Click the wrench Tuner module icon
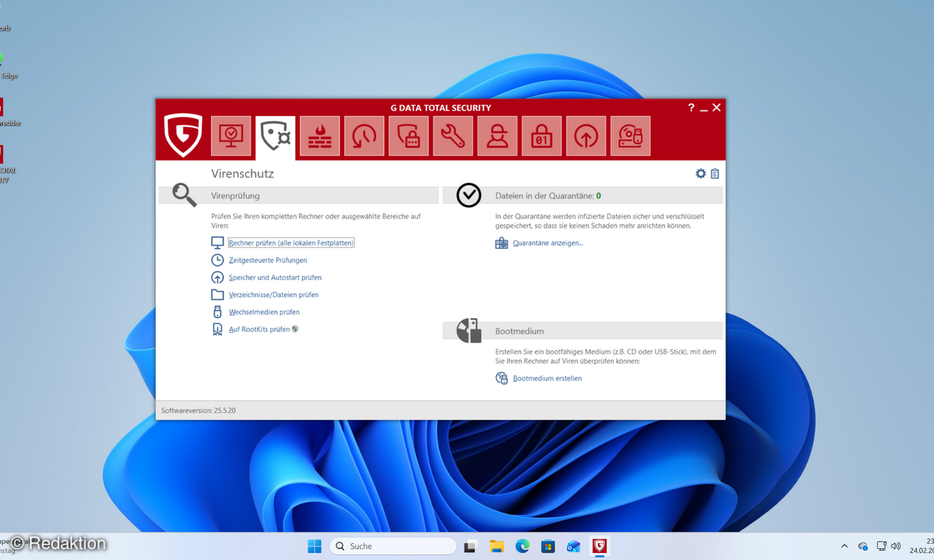The width and height of the screenshot is (934, 560). (452, 135)
